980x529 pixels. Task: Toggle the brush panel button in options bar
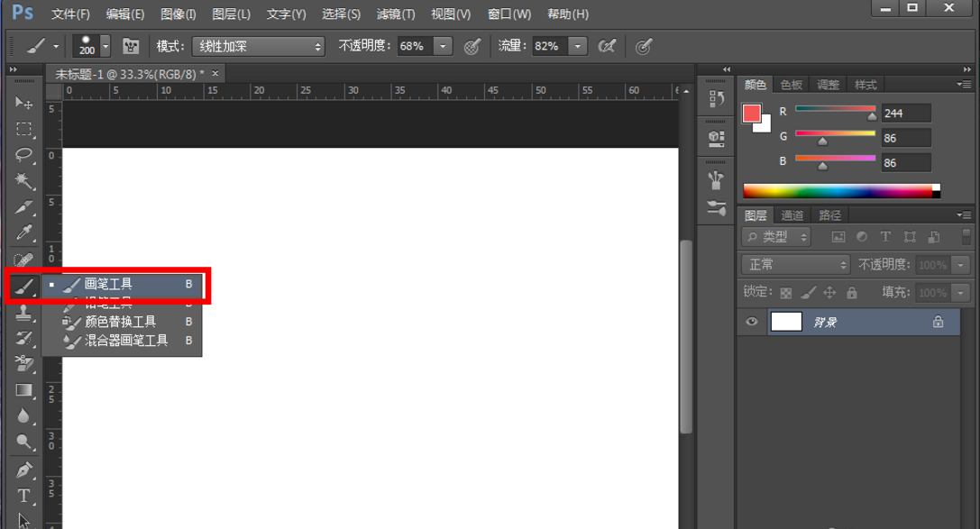(131, 46)
